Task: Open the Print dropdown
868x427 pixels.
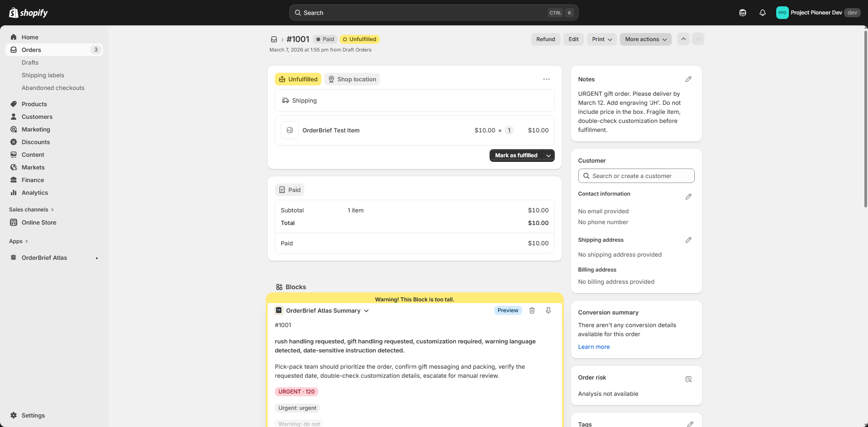Action: [x=602, y=39]
